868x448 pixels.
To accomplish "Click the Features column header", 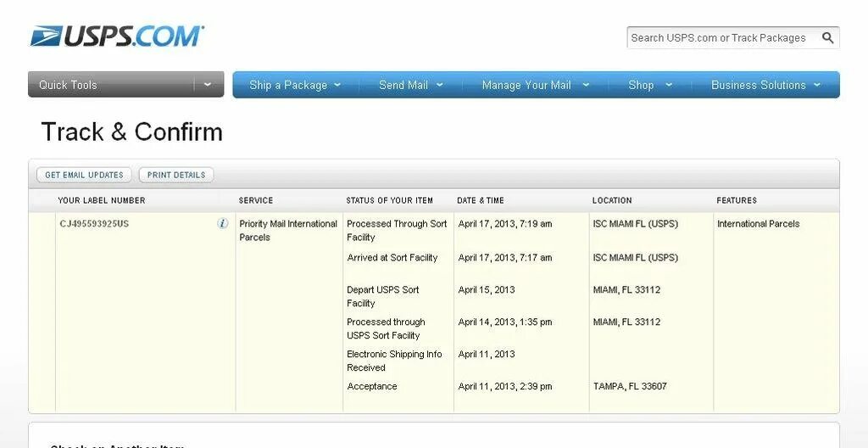I will click(x=737, y=200).
